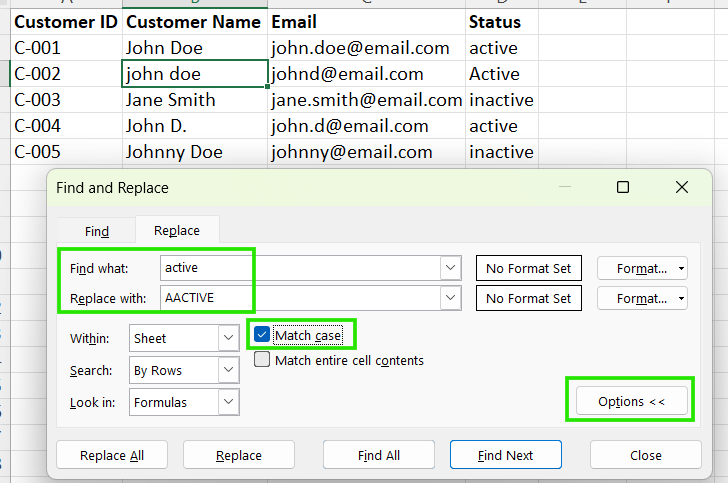This screenshot has width=728, height=483.
Task: Select the Customer ID header cell
Action: point(66,22)
